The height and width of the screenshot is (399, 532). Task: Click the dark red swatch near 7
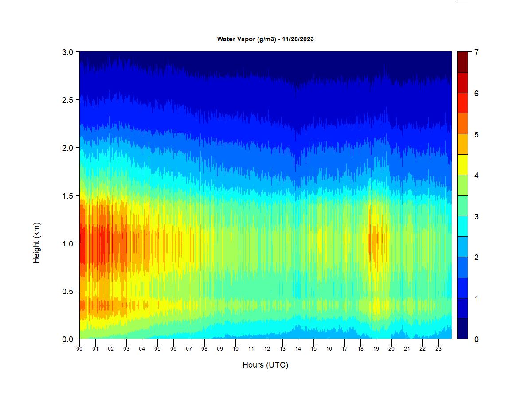point(462,62)
